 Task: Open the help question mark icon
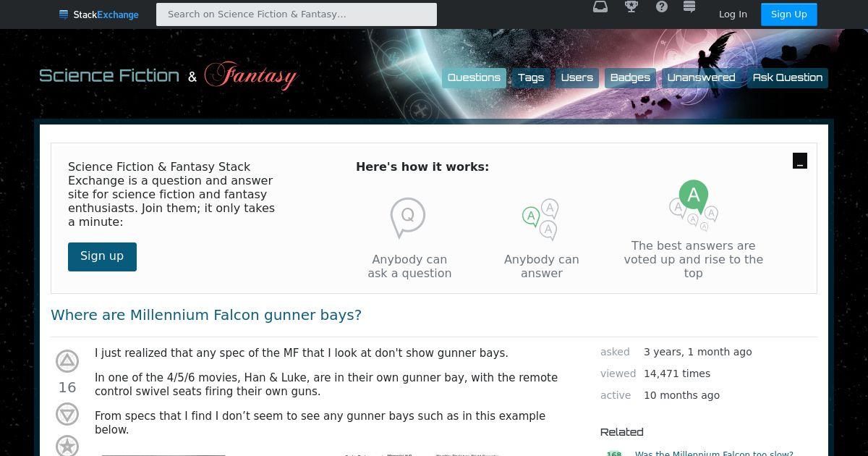click(662, 7)
